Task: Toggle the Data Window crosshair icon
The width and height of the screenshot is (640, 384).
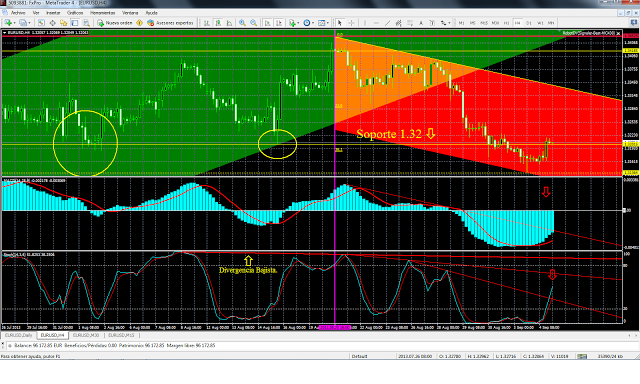Action: [x=53, y=23]
